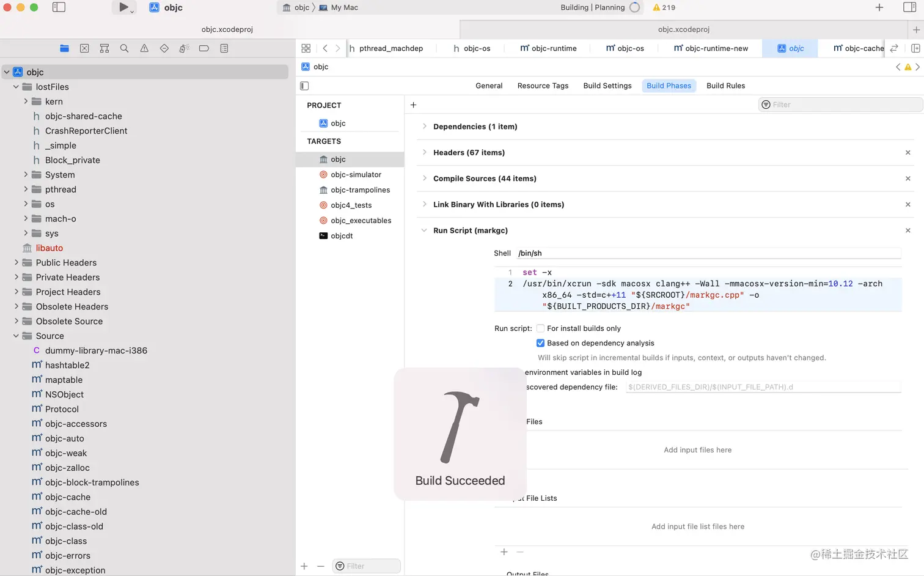Image resolution: width=924 pixels, height=576 pixels.
Task: Toggle the inspector panel at the top right
Action: [x=909, y=7]
